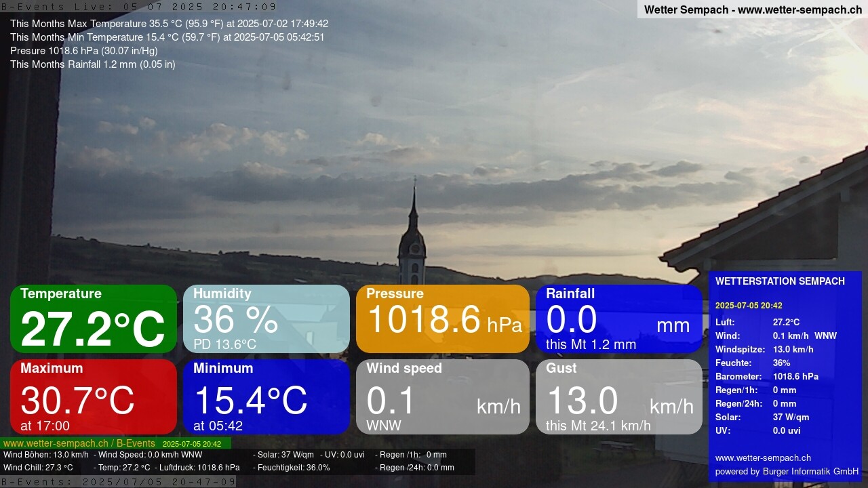Select the Barometer 1018.6 hPa row
Image resolution: width=868 pixels, height=488 pixels.
click(x=767, y=376)
